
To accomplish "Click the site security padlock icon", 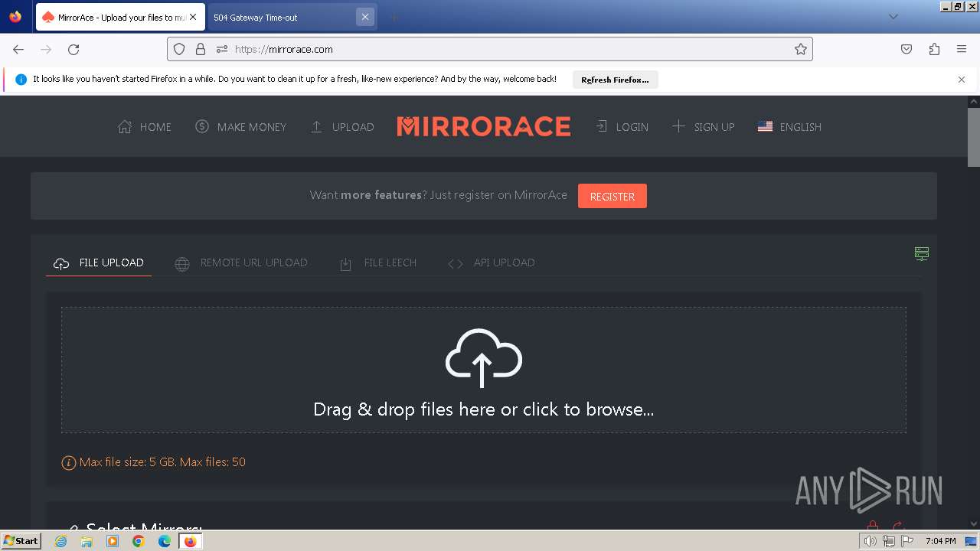I will pyautogui.click(x=201, y=49).
